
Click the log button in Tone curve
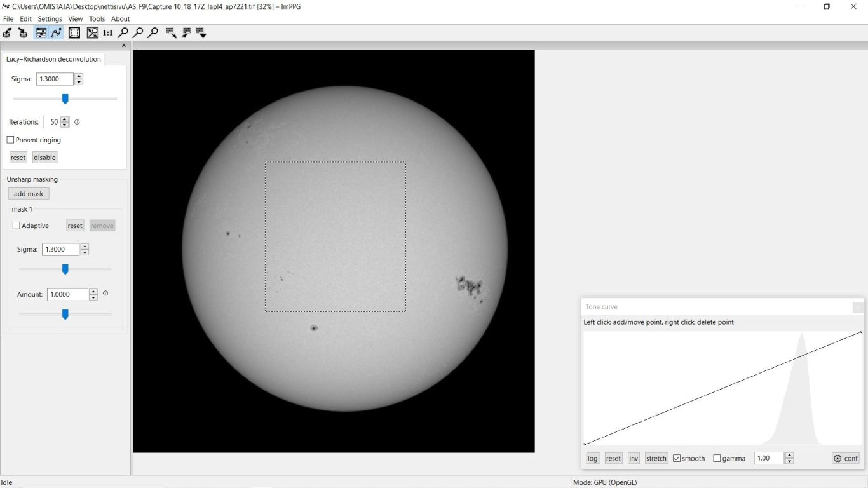coord(592,458)
